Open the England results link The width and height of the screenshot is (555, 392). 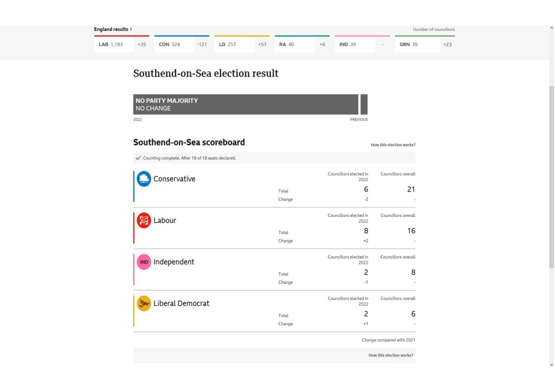coord(111,29)
